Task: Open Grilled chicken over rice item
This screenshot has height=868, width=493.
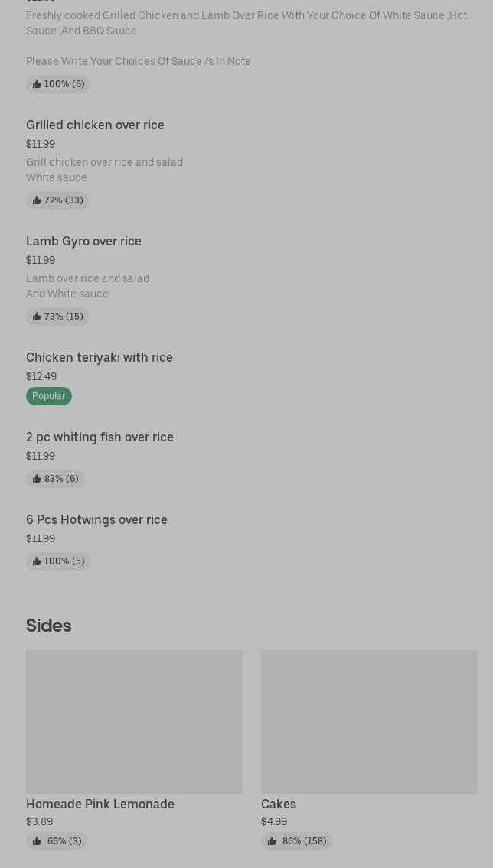Action: 95,125
